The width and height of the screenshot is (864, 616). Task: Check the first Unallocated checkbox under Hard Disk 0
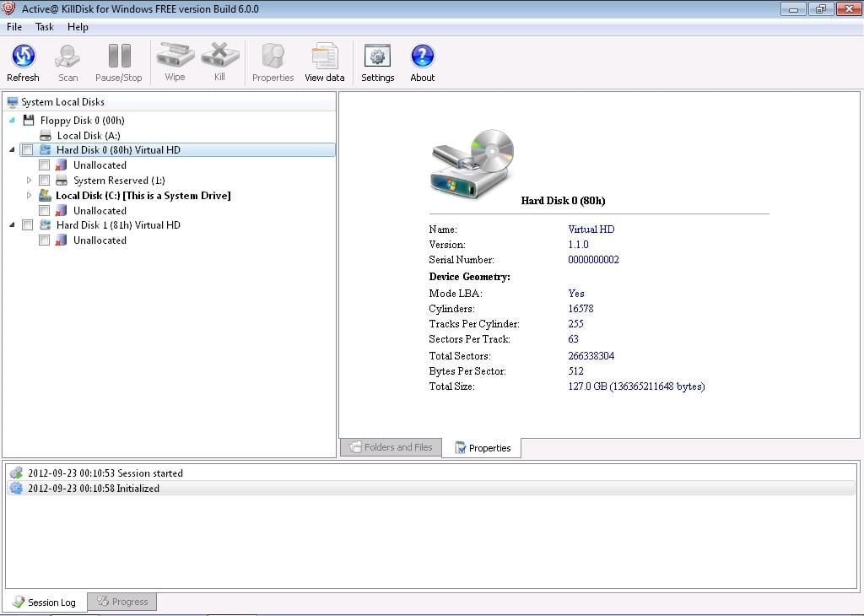pyautogui.click(x=44, y=165)
